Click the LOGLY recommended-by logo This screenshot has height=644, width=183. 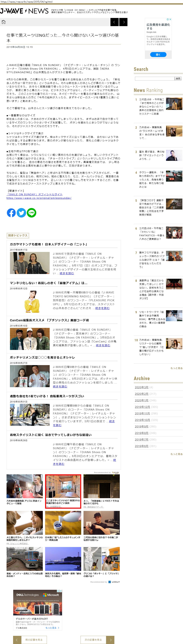[x=114, y=582]
